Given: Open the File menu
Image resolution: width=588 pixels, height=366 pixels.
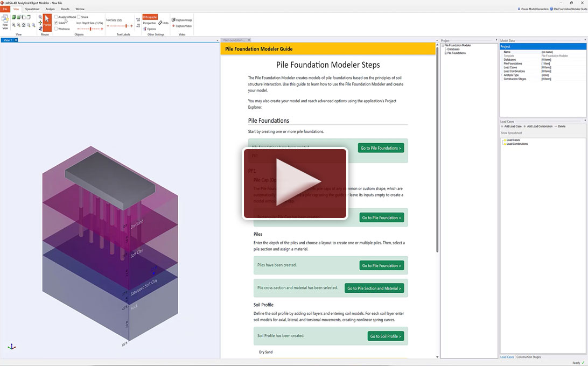Looking at the screenshot, I should [x=5, y=9].
